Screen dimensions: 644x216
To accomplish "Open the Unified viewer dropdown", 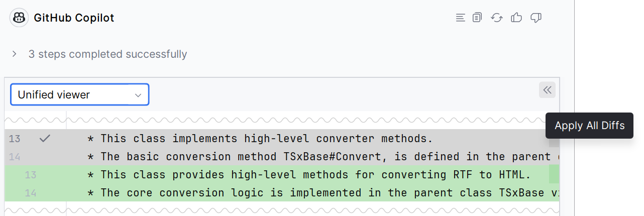I will click(x=80, y=94).
